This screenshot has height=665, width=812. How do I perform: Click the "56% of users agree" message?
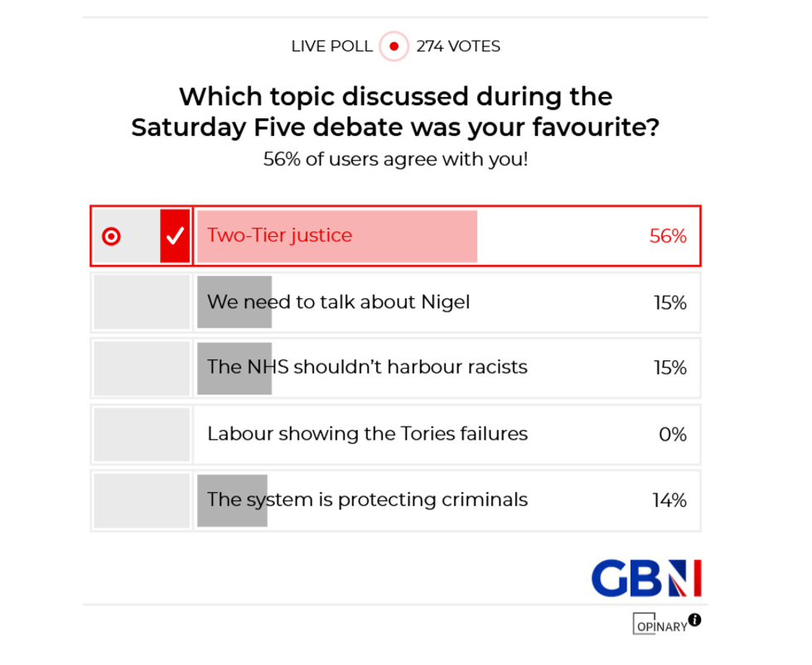(x=395, y=159)
